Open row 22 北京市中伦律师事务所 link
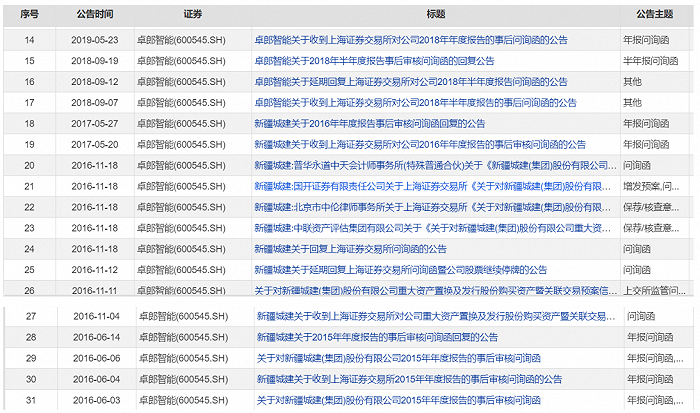Image resolution: width=700 pixels, height=413 pixels. tap(433, 207)
